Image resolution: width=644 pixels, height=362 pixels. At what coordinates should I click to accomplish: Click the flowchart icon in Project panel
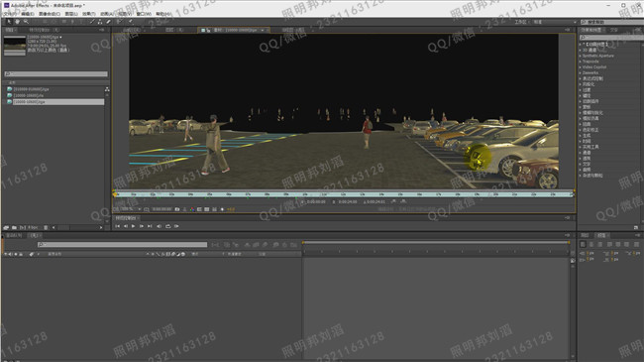pos(107,89)
